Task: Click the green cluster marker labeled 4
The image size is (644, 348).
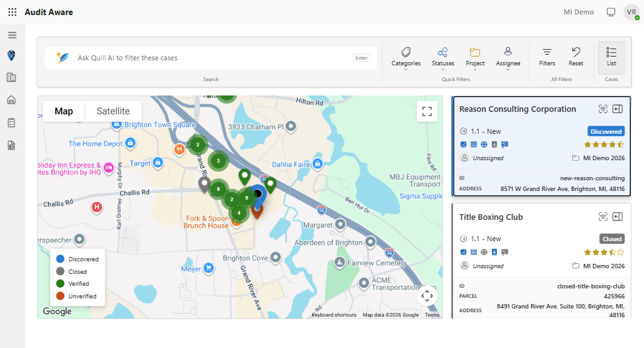Action: point(239,213)
